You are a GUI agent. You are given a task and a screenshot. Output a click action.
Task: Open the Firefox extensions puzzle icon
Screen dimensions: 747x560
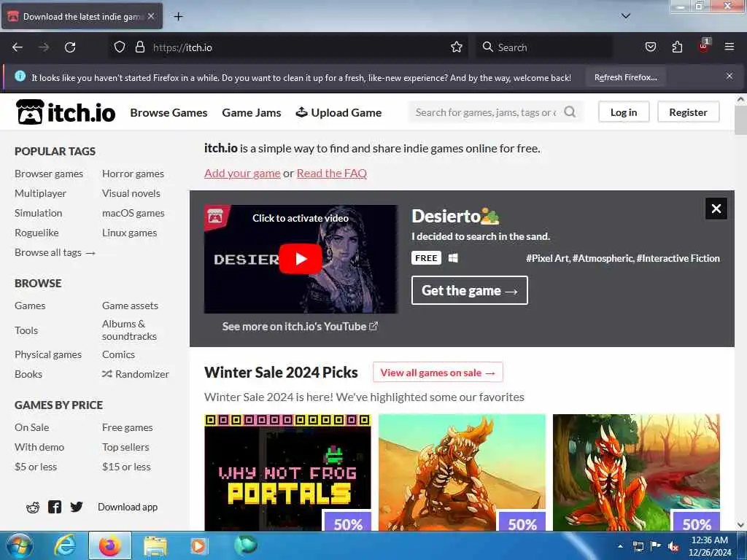tap(677, 47)
